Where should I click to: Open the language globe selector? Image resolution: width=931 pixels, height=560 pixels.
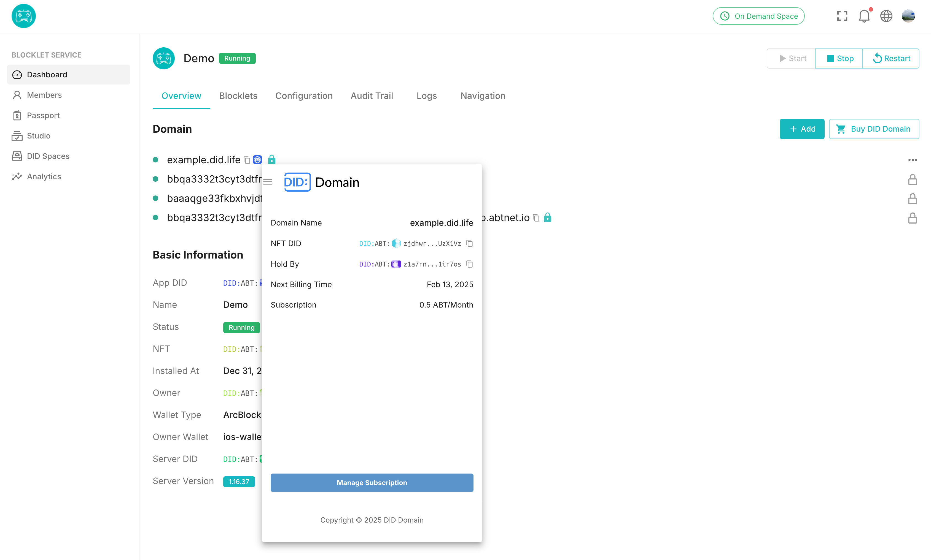coord(886,16)
